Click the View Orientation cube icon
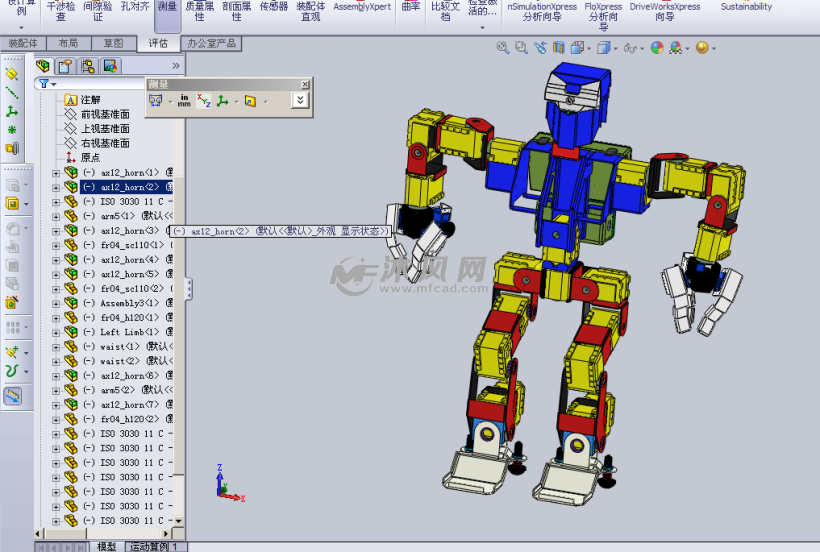The image size is (820, 552). [x=577, y=48]
